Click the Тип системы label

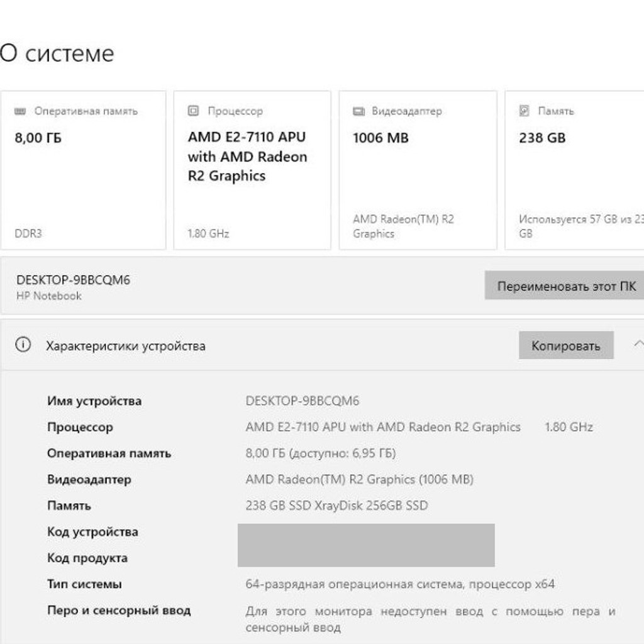[85, 584]
